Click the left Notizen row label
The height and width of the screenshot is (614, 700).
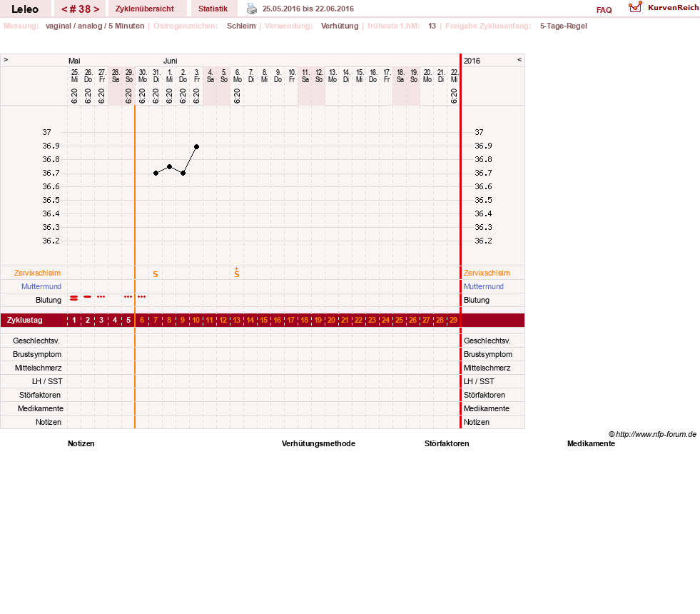[x=49, y=422]
